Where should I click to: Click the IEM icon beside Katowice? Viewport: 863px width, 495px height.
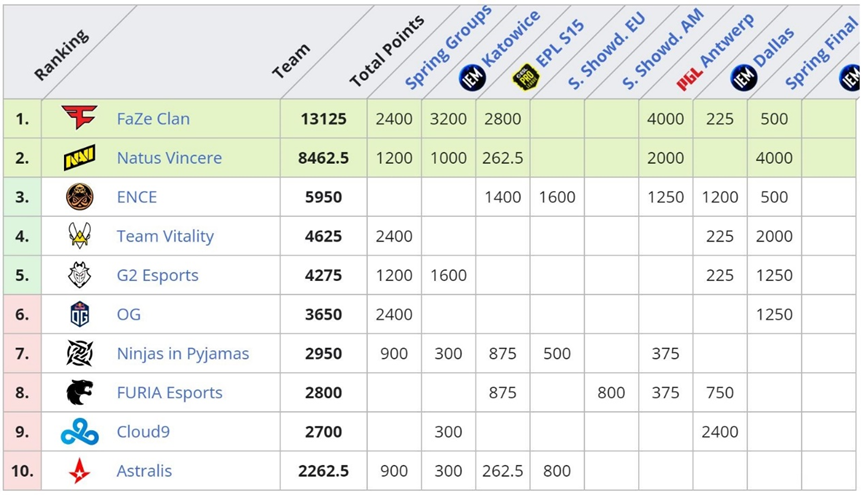point(472,78)
